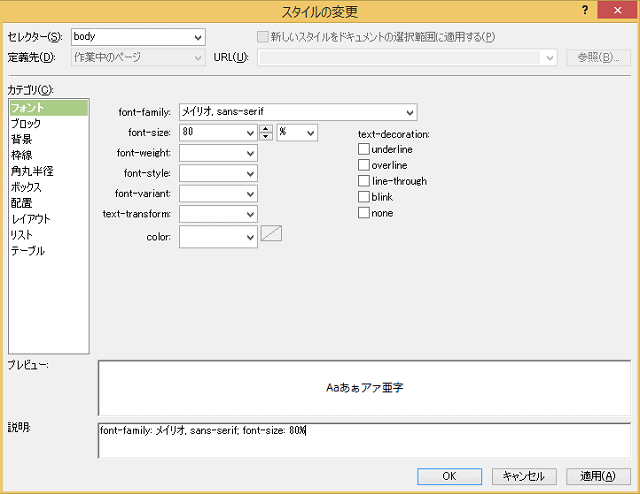
Task: Click the 適用(A) button
Action: click(598, 476)
